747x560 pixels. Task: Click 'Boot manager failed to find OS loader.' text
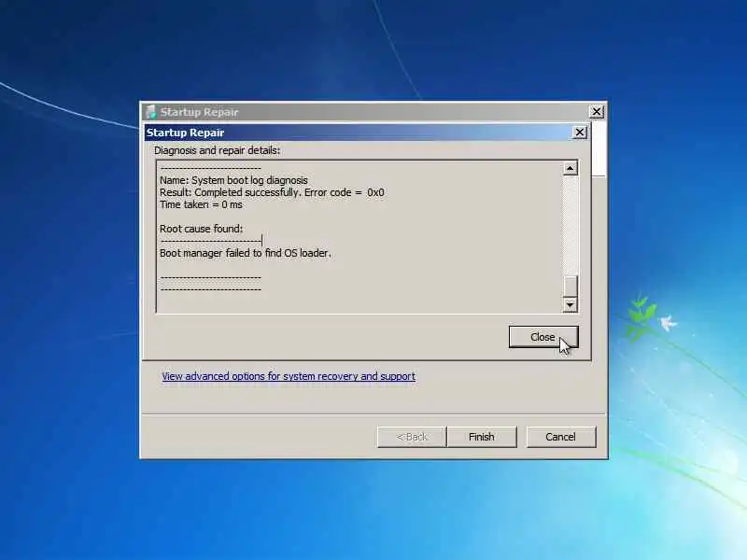[x=245, y=253]
